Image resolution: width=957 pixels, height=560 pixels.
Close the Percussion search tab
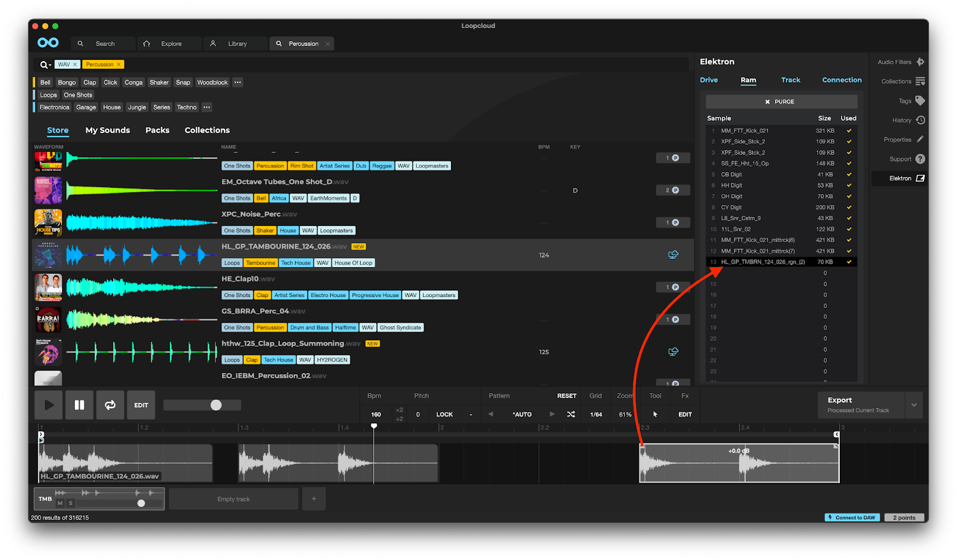(x=327, y=44)
